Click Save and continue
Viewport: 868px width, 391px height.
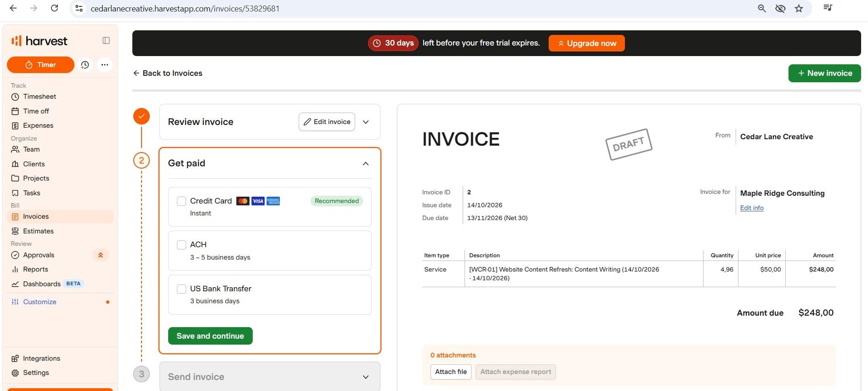tap(210, 336)
